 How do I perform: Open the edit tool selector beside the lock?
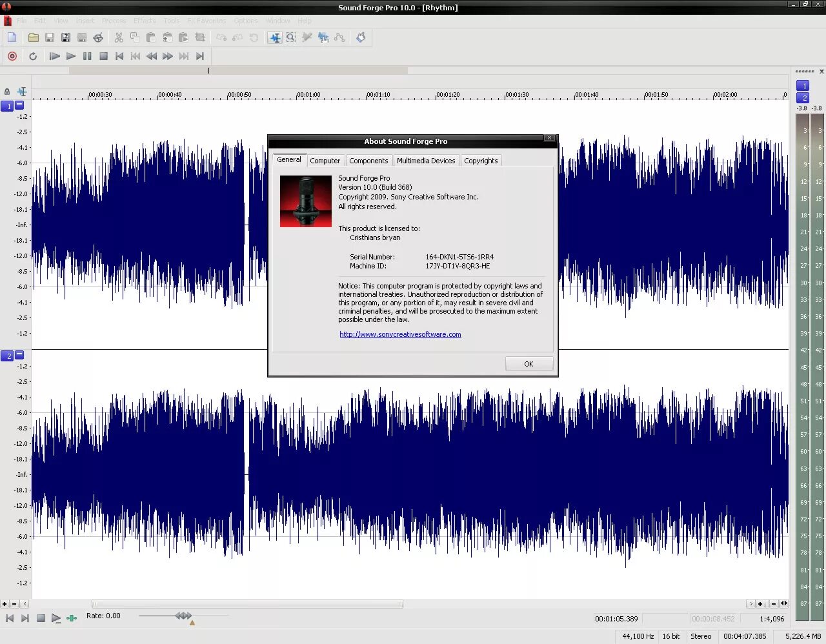(22, 92)
